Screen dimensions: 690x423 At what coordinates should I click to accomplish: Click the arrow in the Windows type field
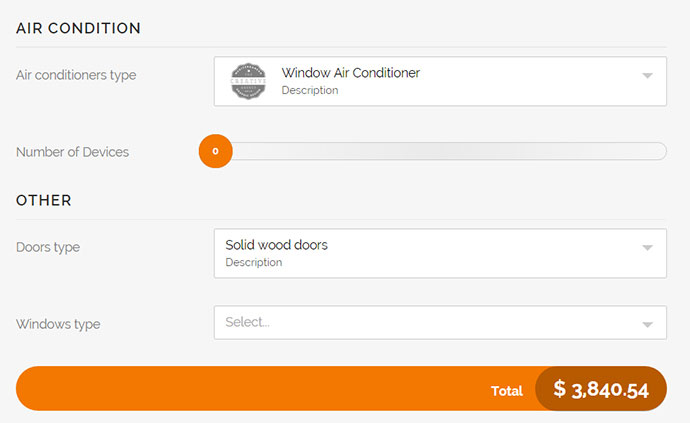pos(647,325)
